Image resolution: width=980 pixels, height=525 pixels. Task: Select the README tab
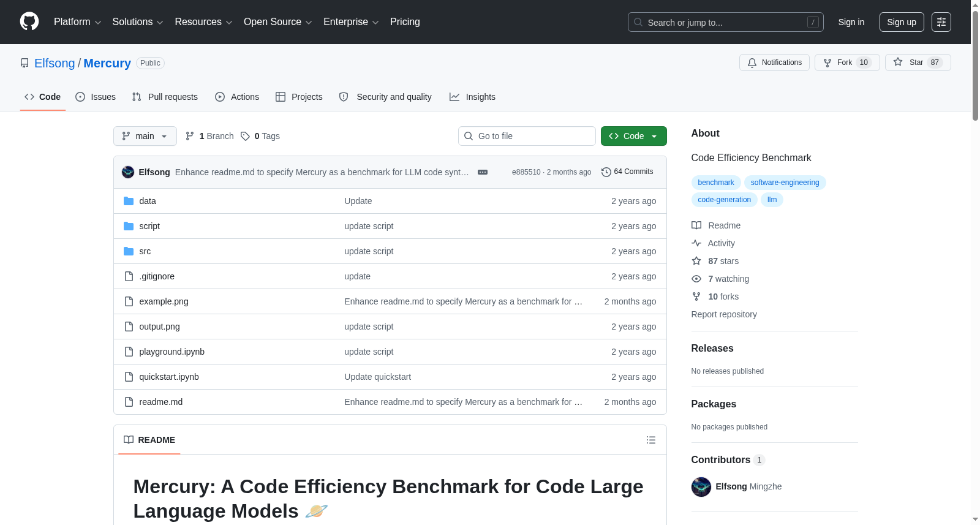(x=149, y=440)
